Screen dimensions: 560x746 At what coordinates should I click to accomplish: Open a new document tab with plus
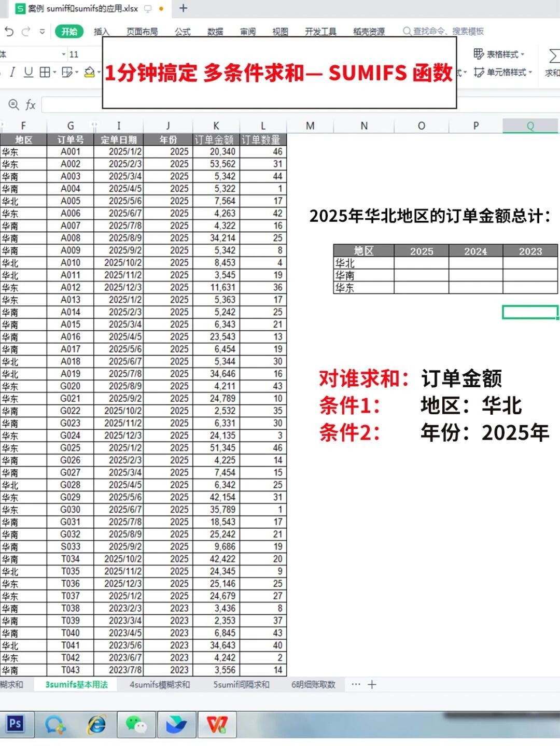click(183, 8)
